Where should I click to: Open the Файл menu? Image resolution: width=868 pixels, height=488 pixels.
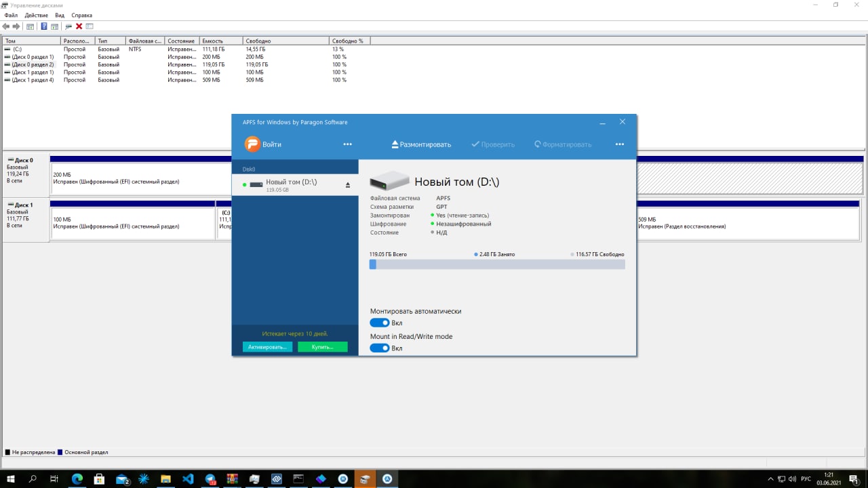[11, 15]
